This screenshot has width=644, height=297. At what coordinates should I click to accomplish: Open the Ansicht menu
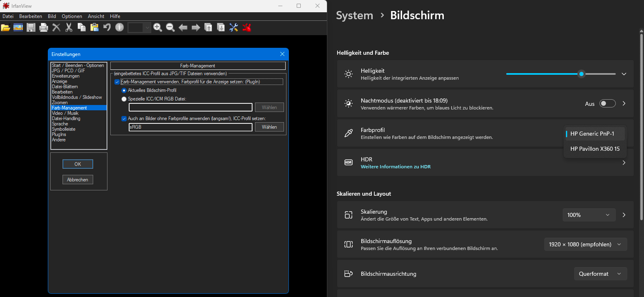coord(96,16)
